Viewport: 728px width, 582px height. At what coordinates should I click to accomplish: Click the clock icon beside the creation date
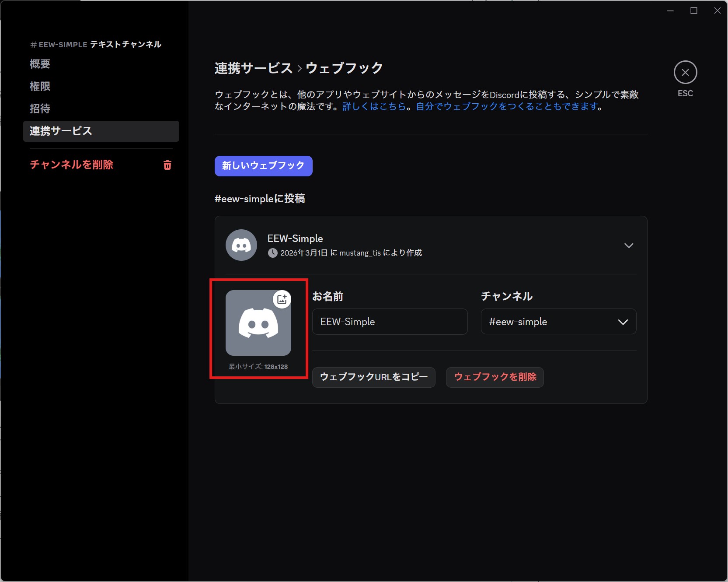[273, 252]
